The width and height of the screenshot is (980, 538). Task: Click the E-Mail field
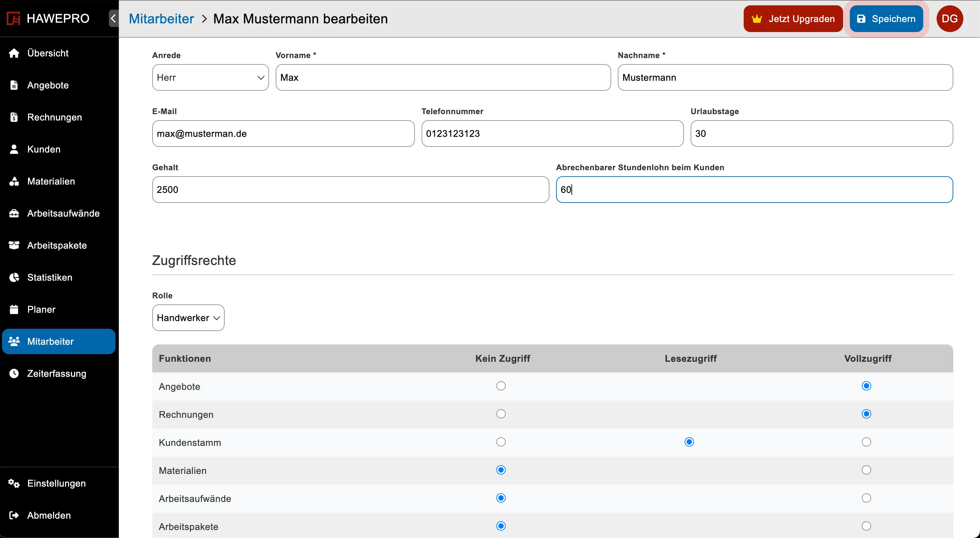click(283, 133)
